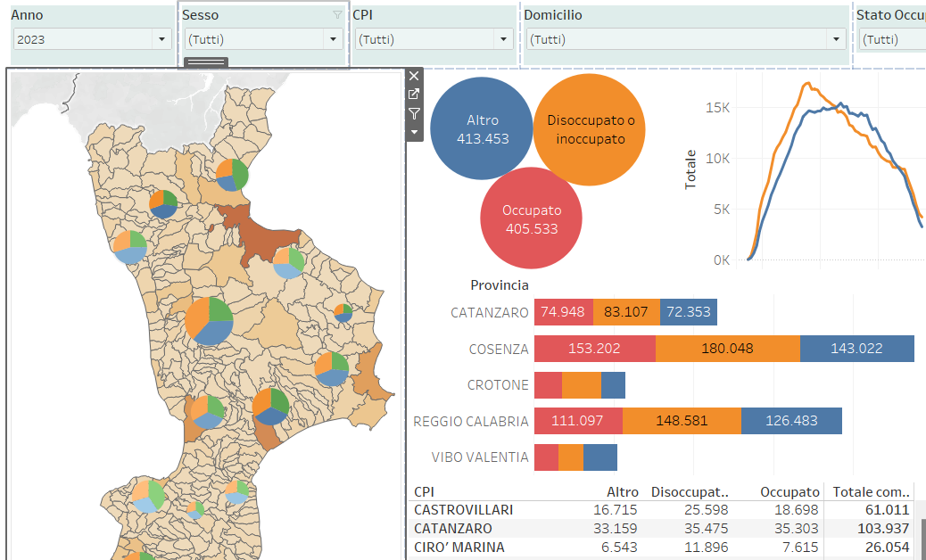Click the Provincia chart heading
The height and width of the screenshot is (560, 926).
[x=500, y=285]
